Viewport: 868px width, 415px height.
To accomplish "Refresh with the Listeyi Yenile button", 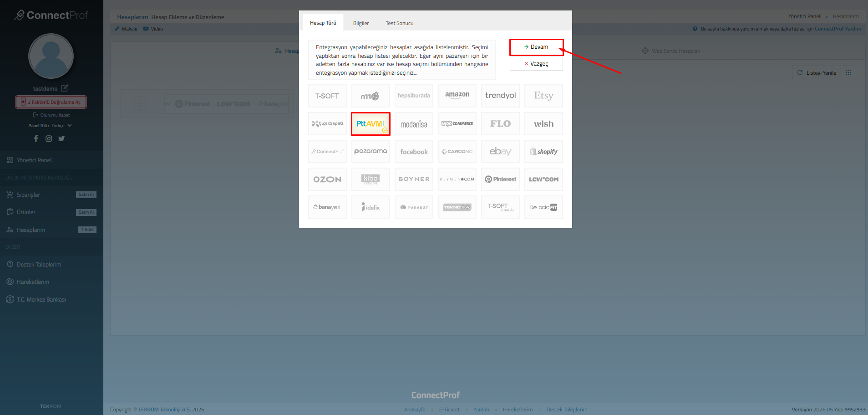I will pos(817,73).
